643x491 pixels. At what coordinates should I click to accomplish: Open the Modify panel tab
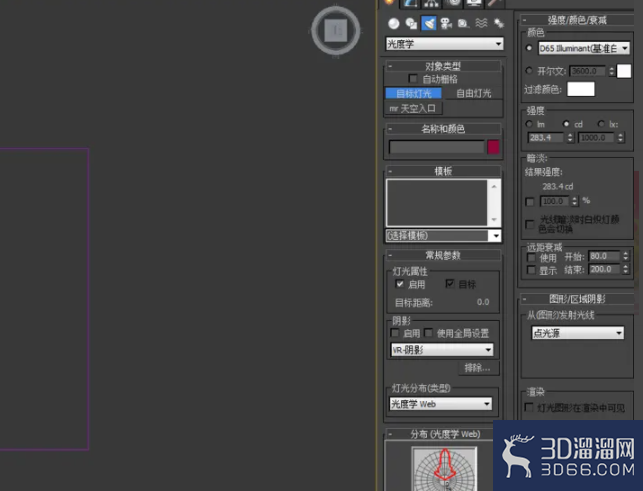pos(410,3)
